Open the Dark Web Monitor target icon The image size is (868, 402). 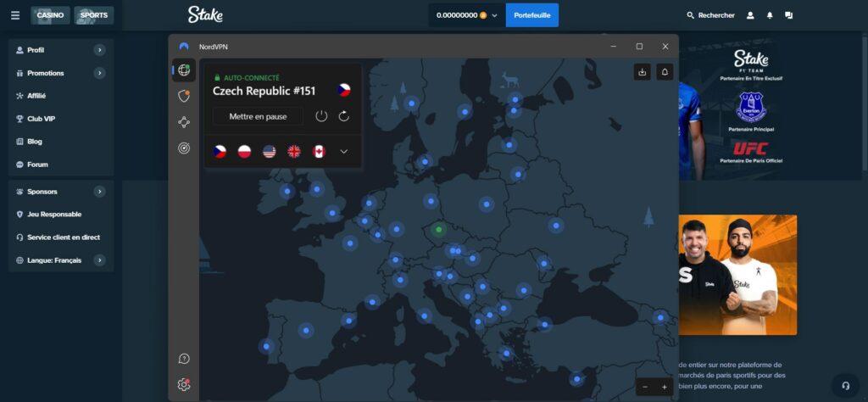coord(184,148)
